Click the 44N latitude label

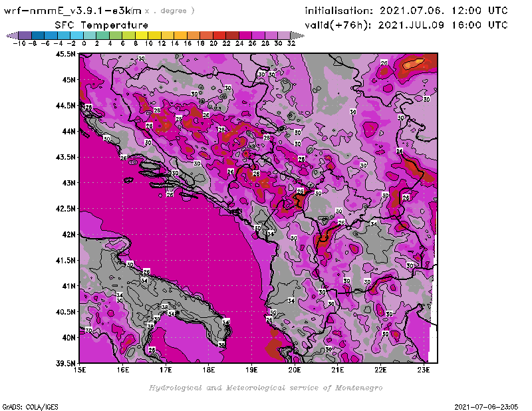(68, 131)
